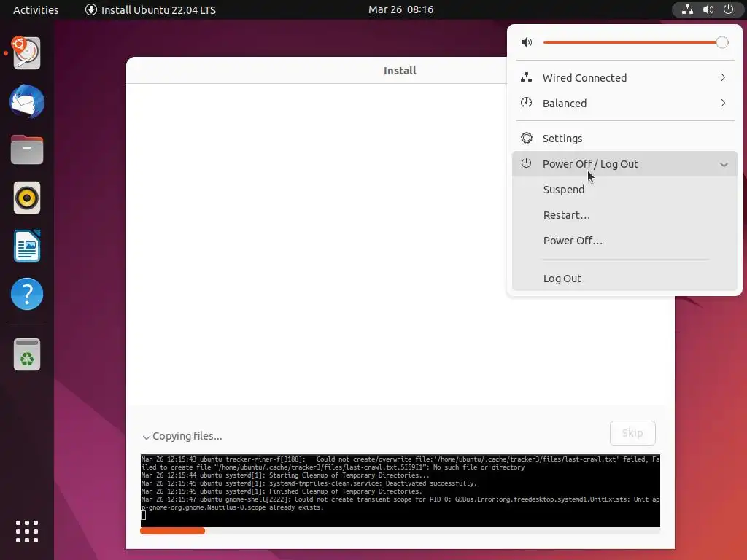747x560 pixels.
Task: Open LibreOffice Writer from the dock
Action: 27,246
